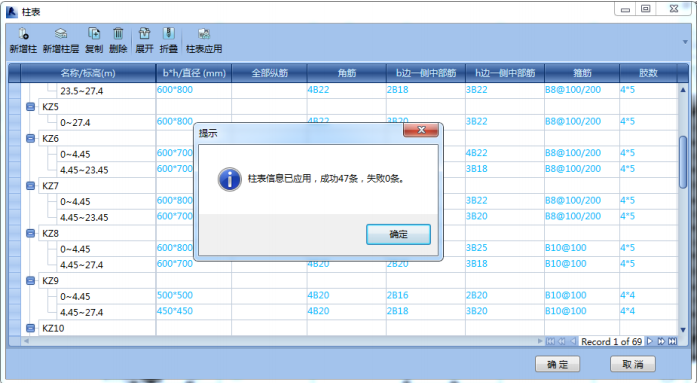The image size is (699, 383).
Task: Click the 柱表应用 toolbar icon
Action: (x=204, y=34)
